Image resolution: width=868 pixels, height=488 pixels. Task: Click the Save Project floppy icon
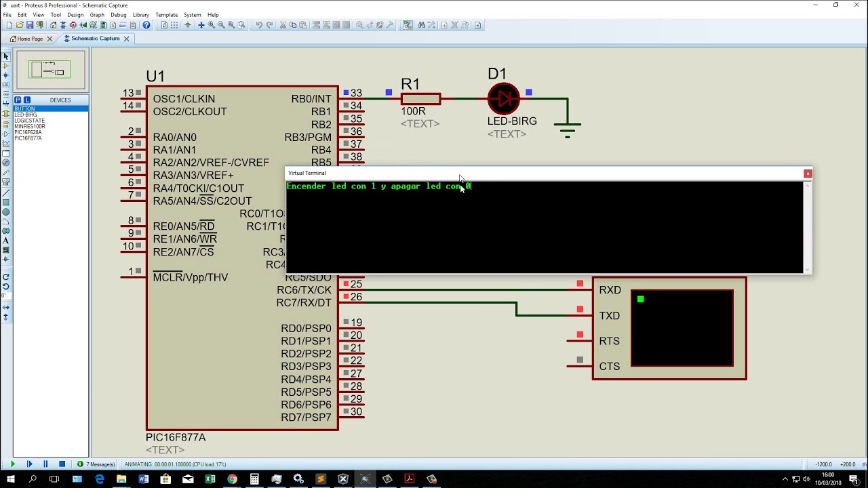click(30, 25)
